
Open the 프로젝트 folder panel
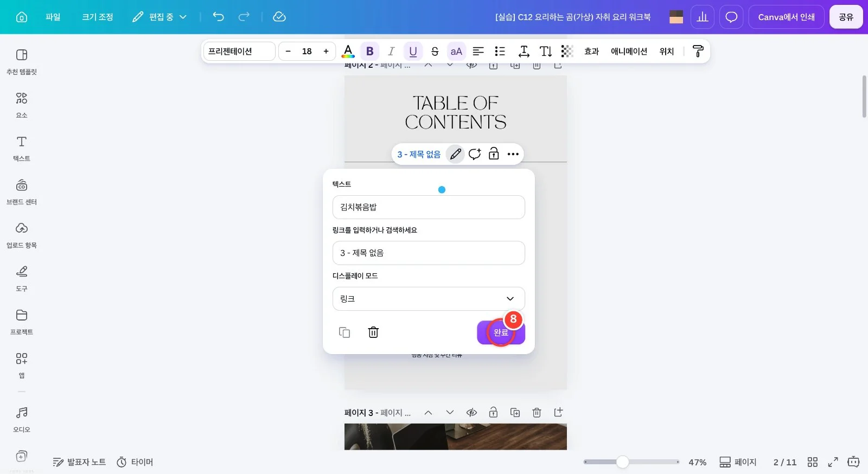click(x=22, y=322)
